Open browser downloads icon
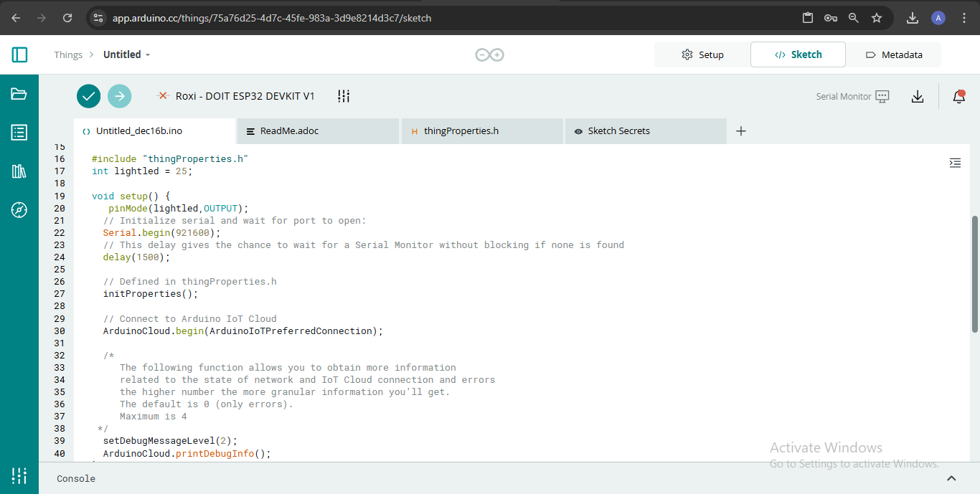Image resolution: width=980 pixels, height=494 pixels. pos(913,18)
